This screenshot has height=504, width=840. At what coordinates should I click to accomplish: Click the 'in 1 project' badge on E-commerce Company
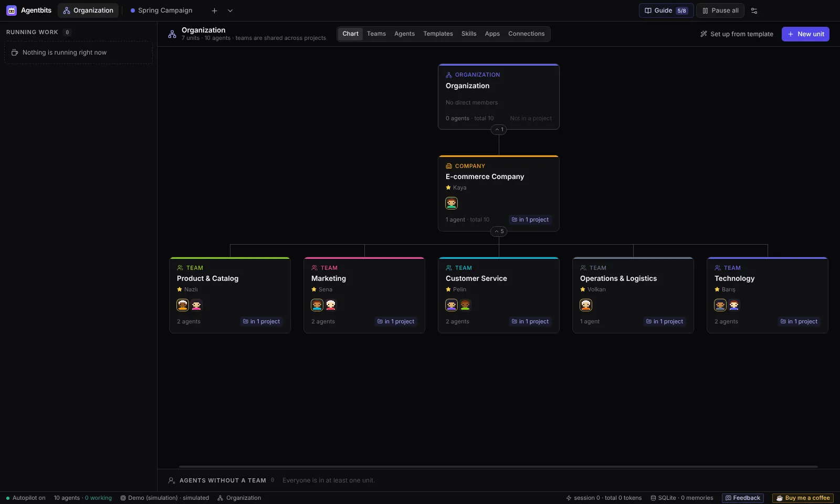(x=530, y=219)
